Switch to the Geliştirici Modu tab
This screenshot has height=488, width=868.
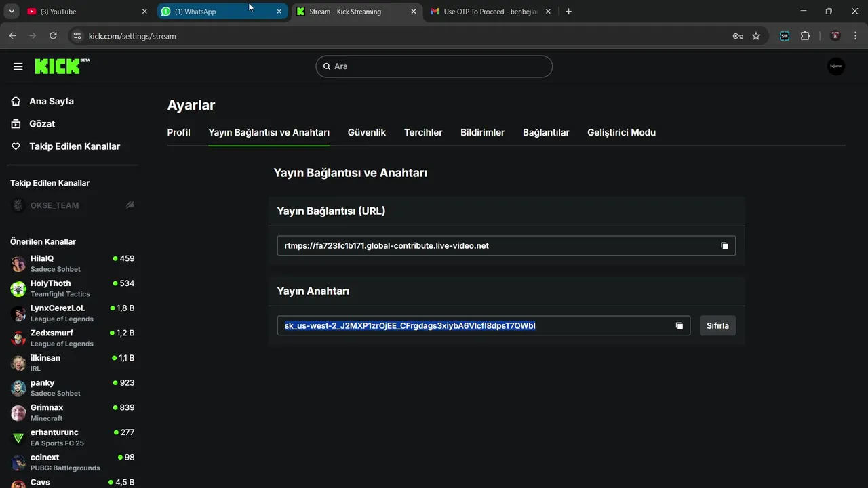click(621, 132)
